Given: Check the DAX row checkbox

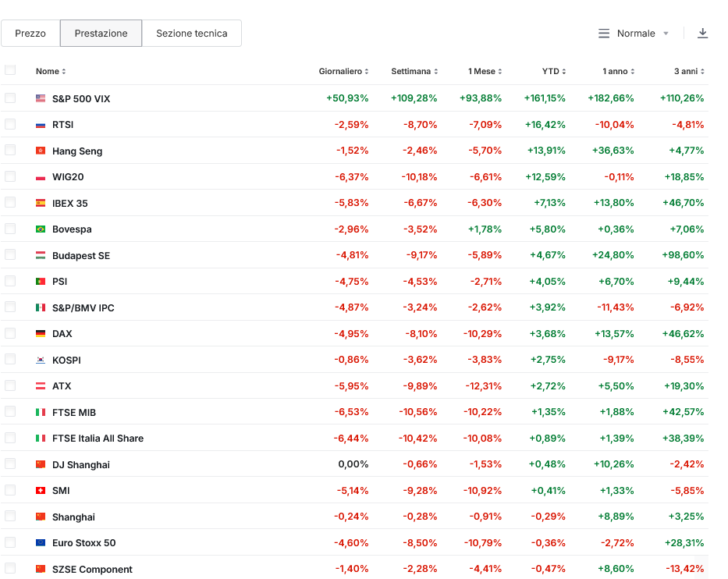Looking at the screenshot, I should click(10, 333).
